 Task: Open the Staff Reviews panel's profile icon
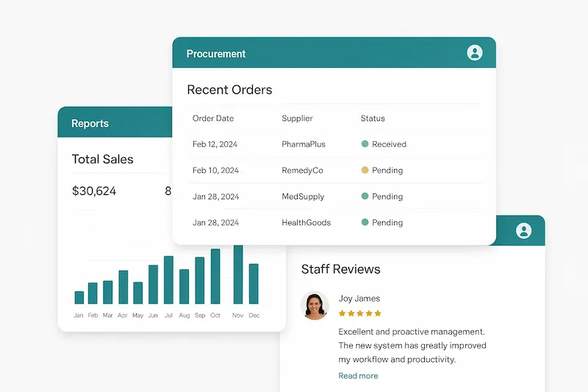523,231
